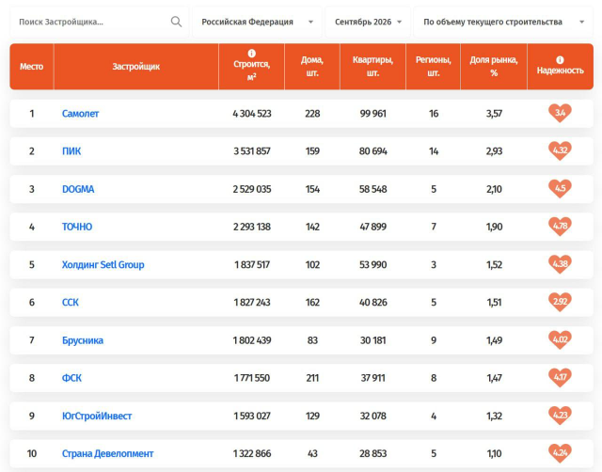This screenshot has width=602, height=472.
Task: Click apartments count 37 911
Action: [373, 378]
